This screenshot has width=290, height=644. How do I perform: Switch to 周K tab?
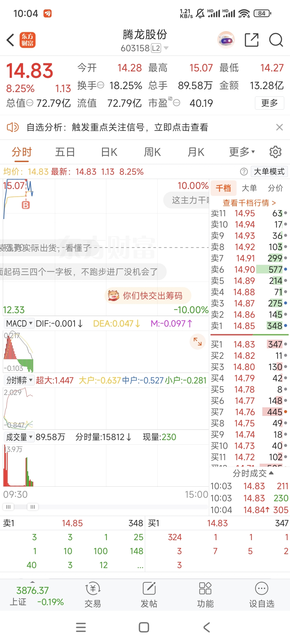[152, 152]
